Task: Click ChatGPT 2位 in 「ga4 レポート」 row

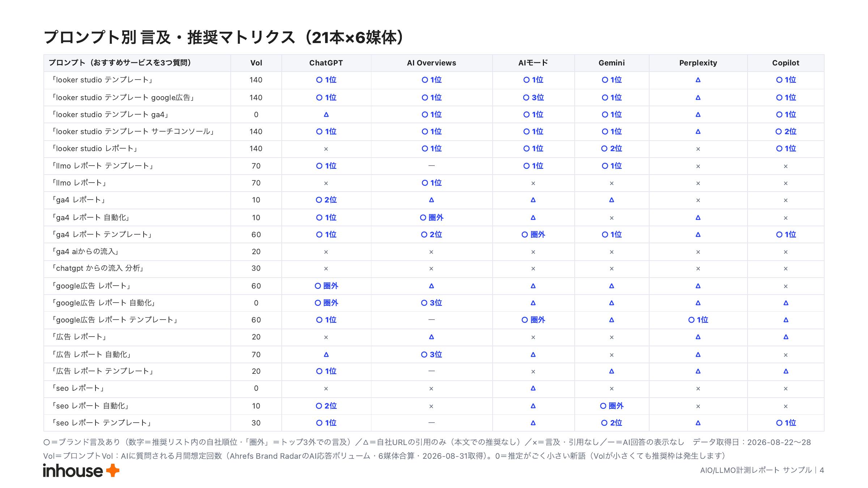Action: [326, 200]
